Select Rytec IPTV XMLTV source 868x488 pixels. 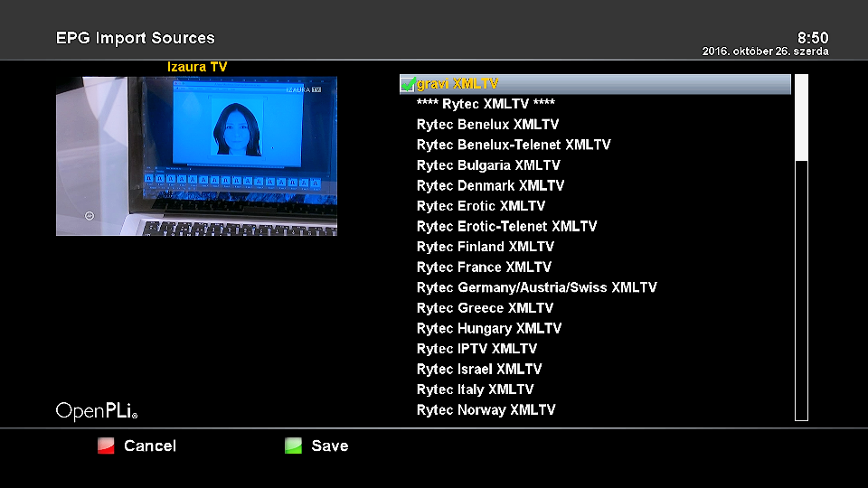(595, 349)
